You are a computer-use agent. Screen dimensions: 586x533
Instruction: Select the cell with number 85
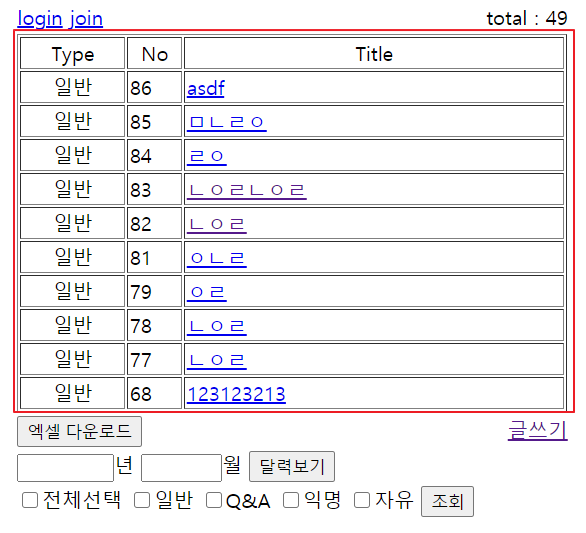pos(154,121)
